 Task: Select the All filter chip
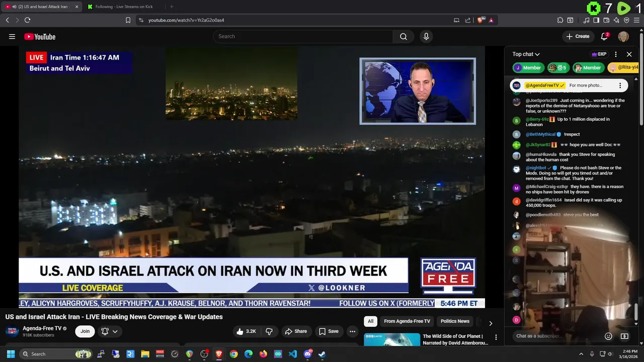371,321
